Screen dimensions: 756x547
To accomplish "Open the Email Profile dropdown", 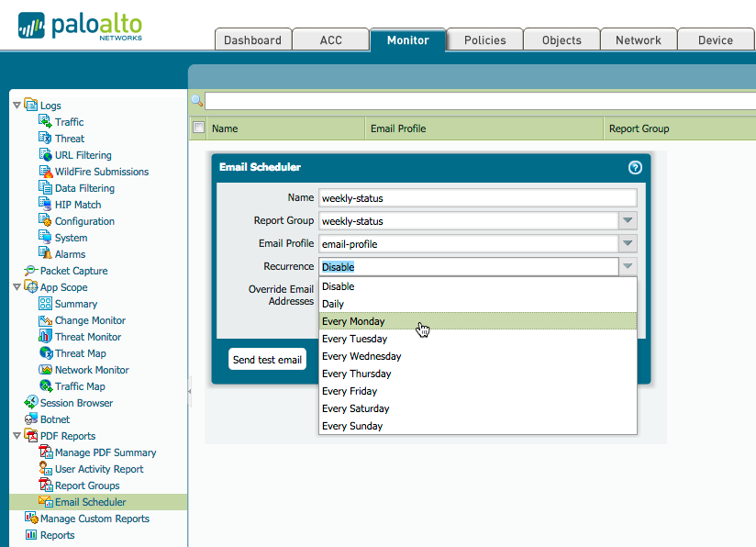I will coord(627,243).
